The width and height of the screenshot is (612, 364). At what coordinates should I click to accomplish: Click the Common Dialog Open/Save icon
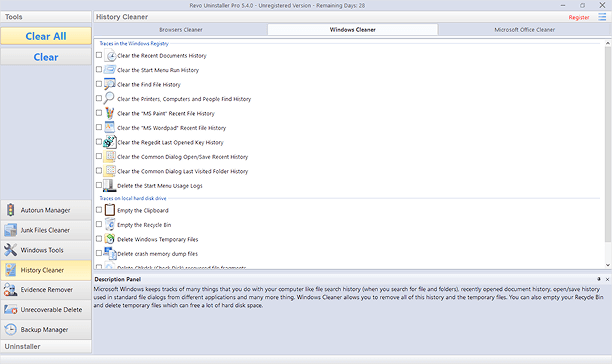110,156
